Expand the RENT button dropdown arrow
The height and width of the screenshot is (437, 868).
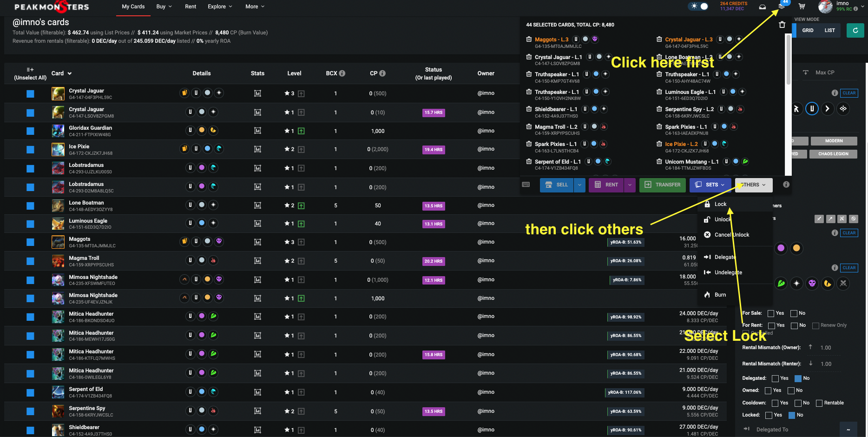(x=630, y=185)
